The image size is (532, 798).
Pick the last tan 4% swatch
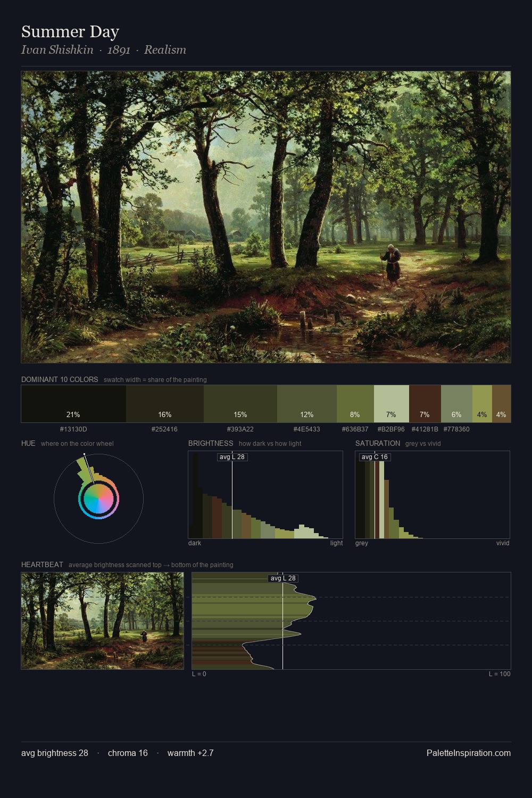(501, 404)
